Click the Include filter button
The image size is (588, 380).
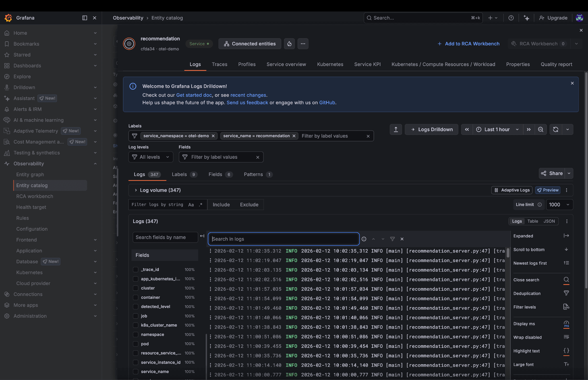[x=221, y=205]
